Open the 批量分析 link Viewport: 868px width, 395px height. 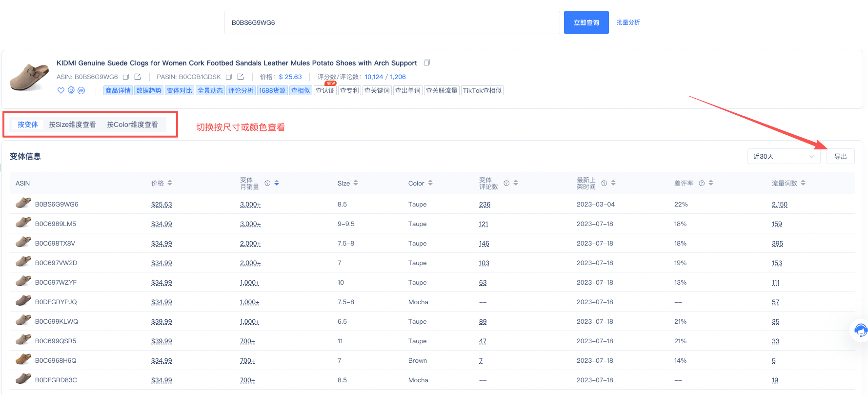628,22
